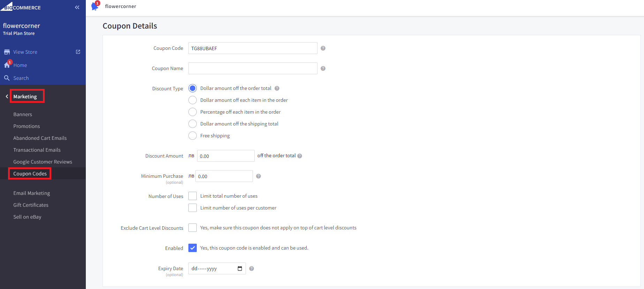Click the Coupon Name input field
Viewport: 644px width, 289px height.
tap(253, 68)
